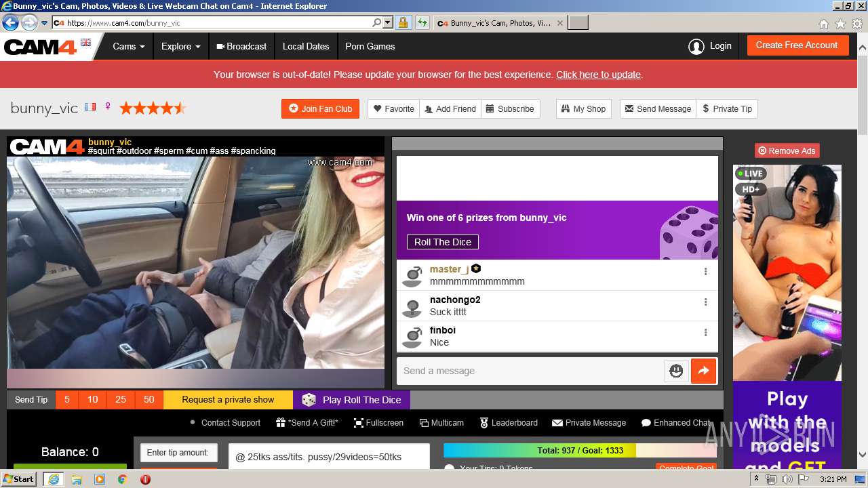Click the #squirt hashtag
The image size is (868, 488).
(101, 151)
